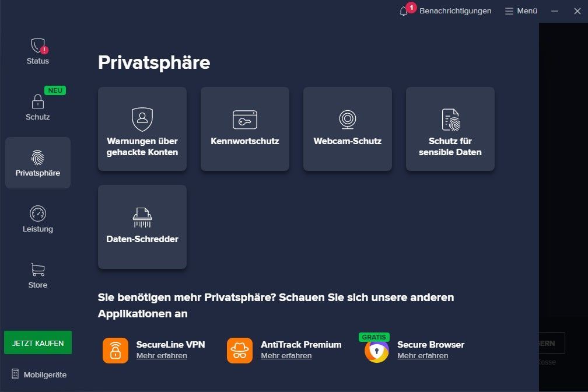Image resolution: width=588 pixels, height=392 pixels.
Task: Click the SecureLine VPN orange icon
Action: tap(115, 350)
